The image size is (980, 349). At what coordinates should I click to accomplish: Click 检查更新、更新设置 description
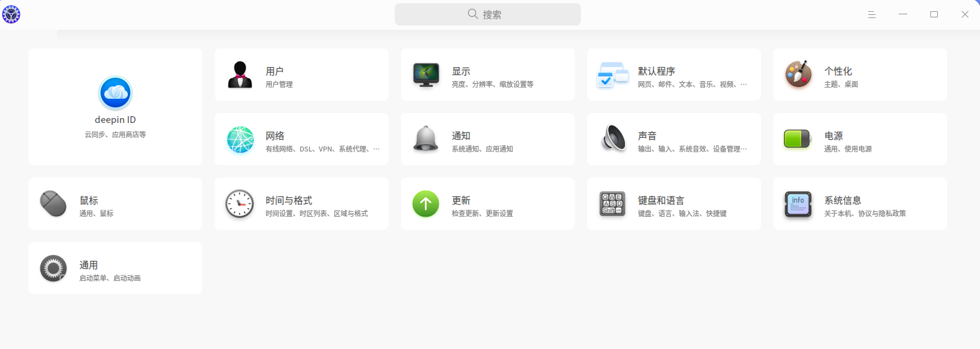pos(482,214)
